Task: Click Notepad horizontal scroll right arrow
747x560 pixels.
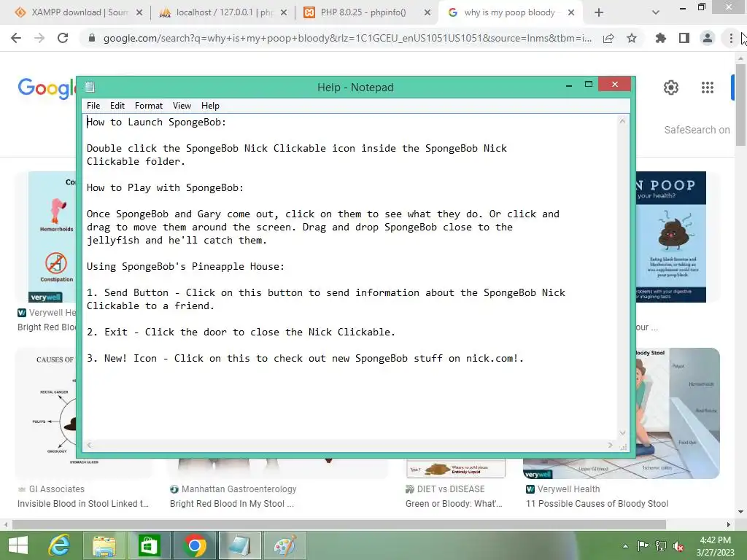Action: click(x=611, y=446)
